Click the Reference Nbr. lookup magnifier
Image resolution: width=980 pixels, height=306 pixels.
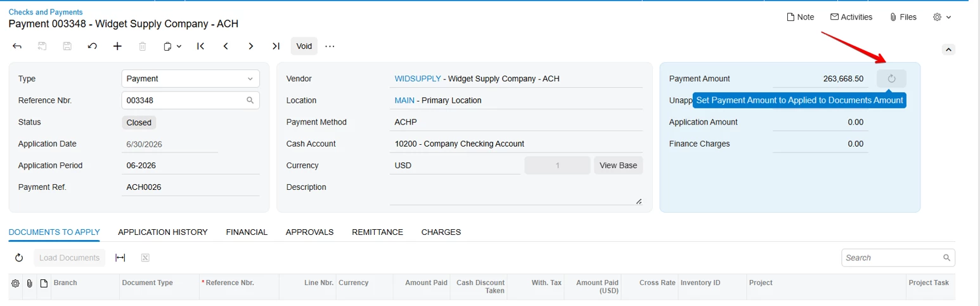pos(250,100)
